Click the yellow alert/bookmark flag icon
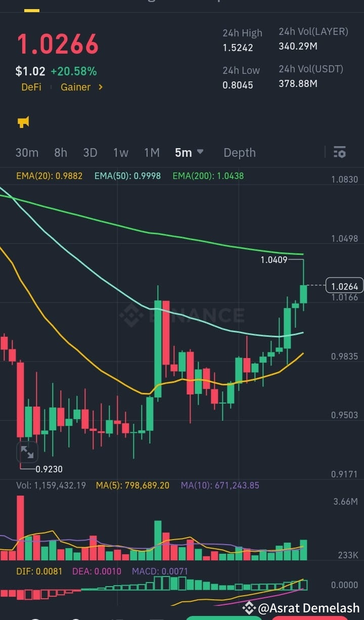The width and height of the screenshot is (364, 620). coord(23,121)
